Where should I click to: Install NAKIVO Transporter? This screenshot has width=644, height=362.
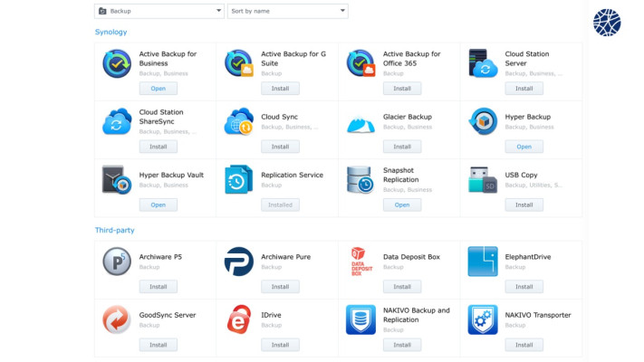[524, 345]
